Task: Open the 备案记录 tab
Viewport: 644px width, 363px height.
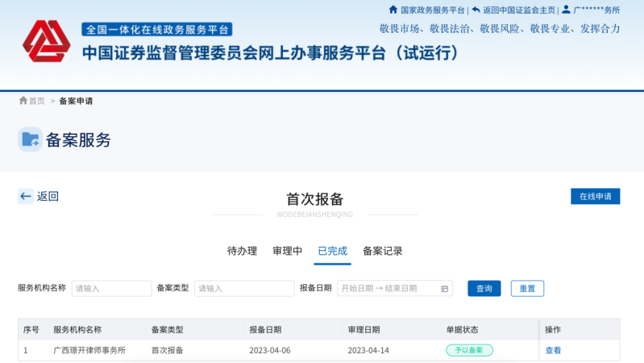Action: pos(383,251)
